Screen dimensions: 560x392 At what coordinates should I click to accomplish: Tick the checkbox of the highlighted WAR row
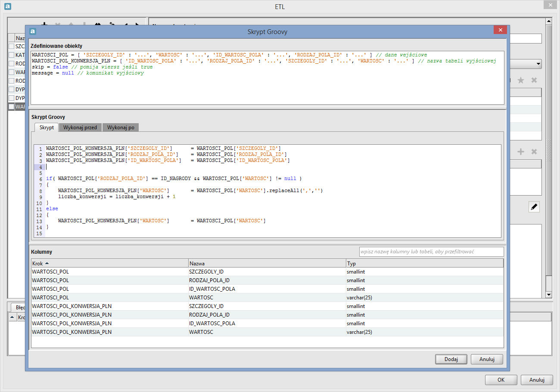[12, 106]
